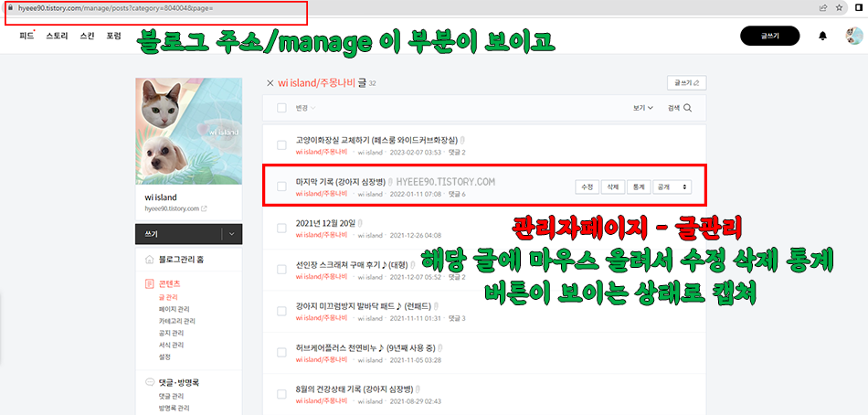
Task: Close the wi island/주몽나비 category filter
Action: pos(270,83)
